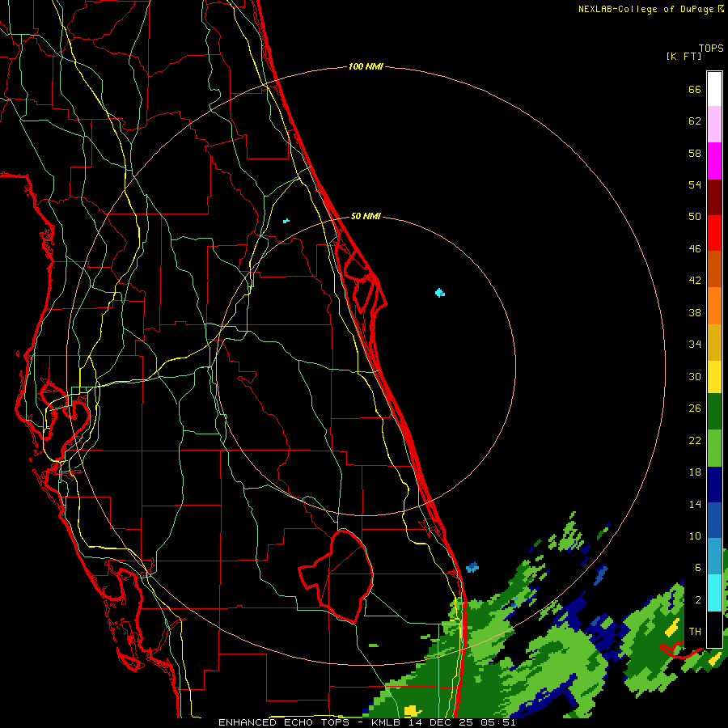Click the black TH legend block

pos(714,629)
